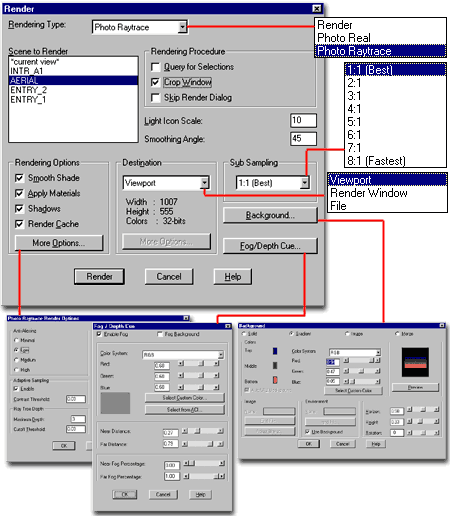Click the main Render button
This screenshot has width=450, height=516.
[x=99, y=277]
